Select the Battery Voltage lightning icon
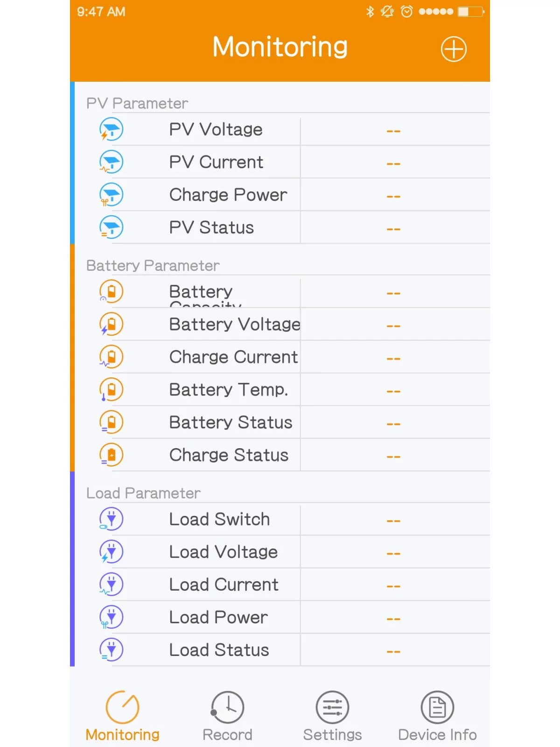Screen dimensions: 560x747 coord(111,324)
